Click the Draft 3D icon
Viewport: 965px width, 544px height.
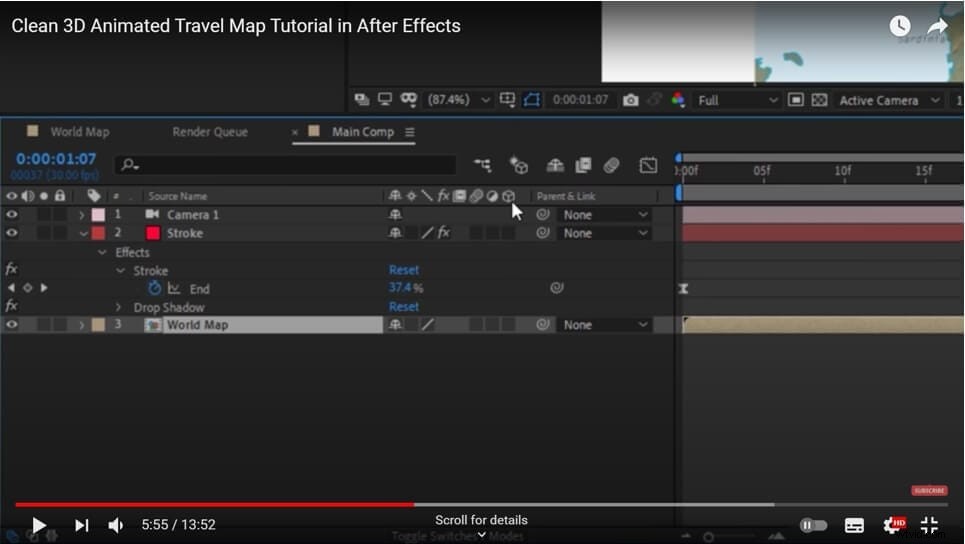[x=519, y=165]
